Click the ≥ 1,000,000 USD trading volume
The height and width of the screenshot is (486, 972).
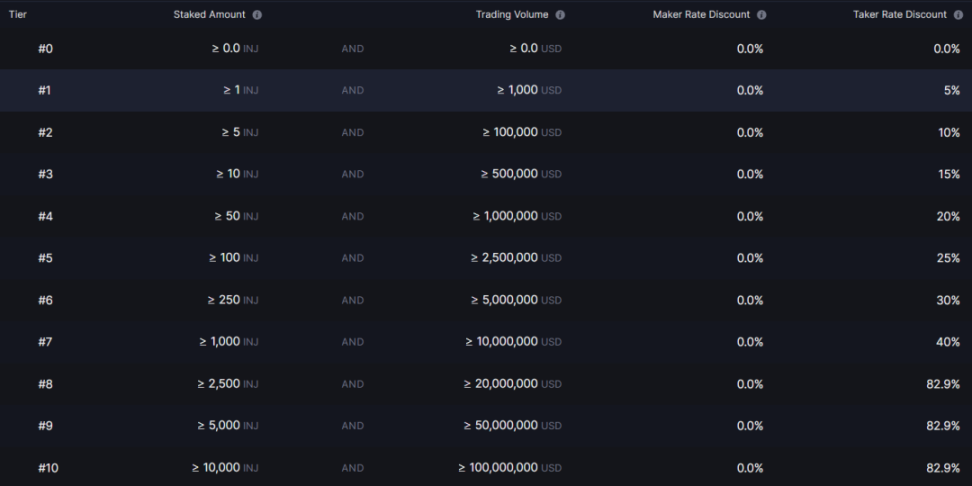point(516,216)
